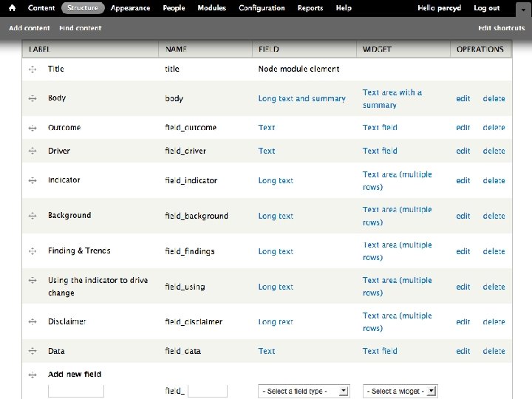Open the Structure admin menu

[x=83, y=8]
